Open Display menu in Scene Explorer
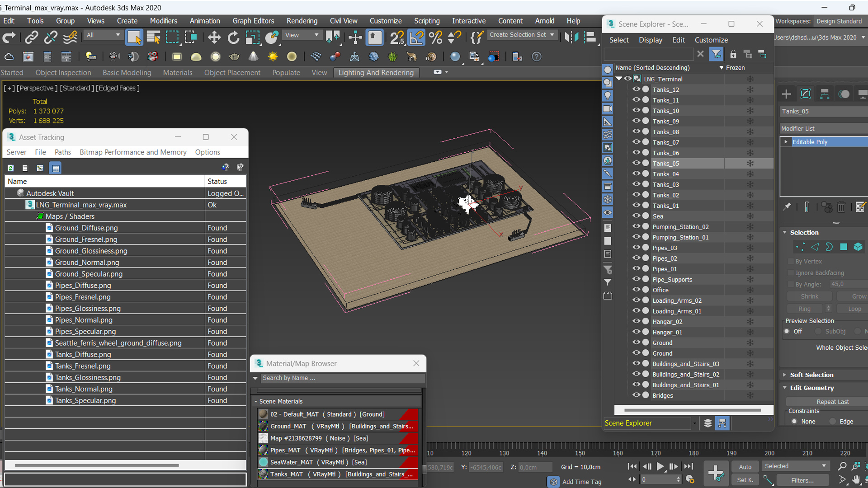Screen dimensions: 868x488 point(651,40)
